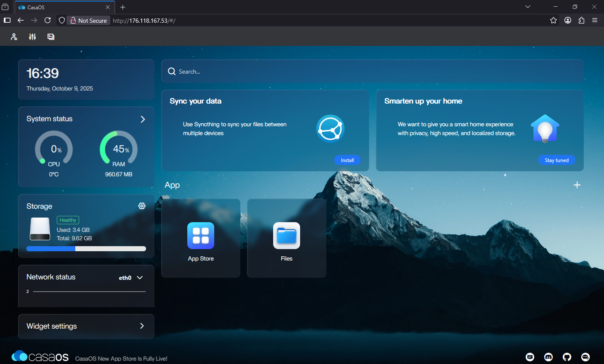Open the browser hamburger menu
The image size is (604, 364).
pyautogui.click(x=595, y=20)
